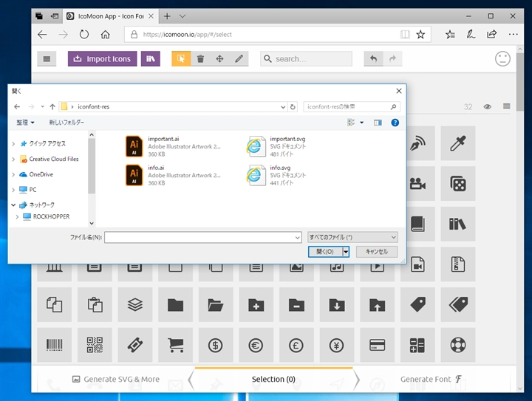Select the yen coin icon tile
Image resolution: width=532 pixels, height=401 pixels.
[x=337, y=345]
